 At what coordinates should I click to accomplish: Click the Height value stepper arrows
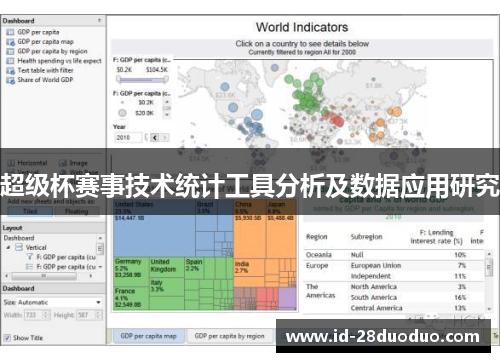(98, 315)
